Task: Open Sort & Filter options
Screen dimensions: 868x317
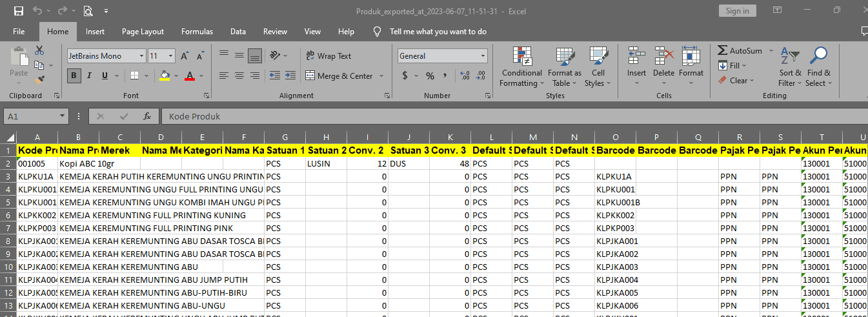Action: point(790,66)
